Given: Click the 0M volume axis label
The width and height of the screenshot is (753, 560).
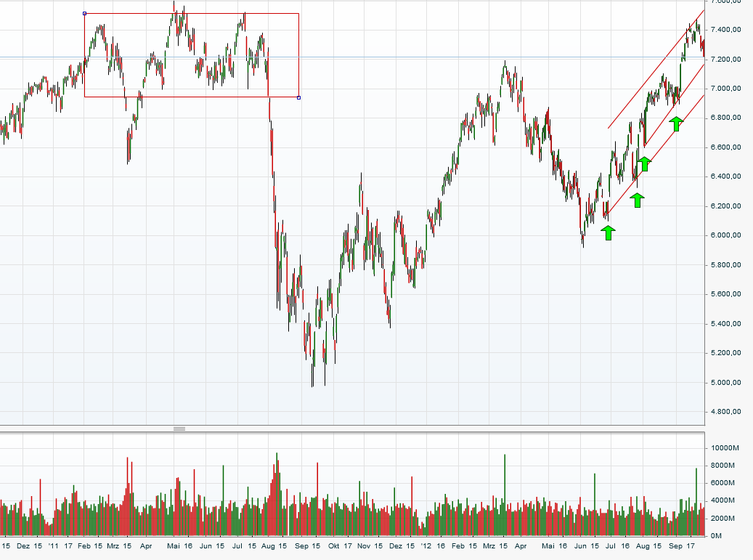Looking at the screenshot, I should pyautogui.click(x=716, y=536).
